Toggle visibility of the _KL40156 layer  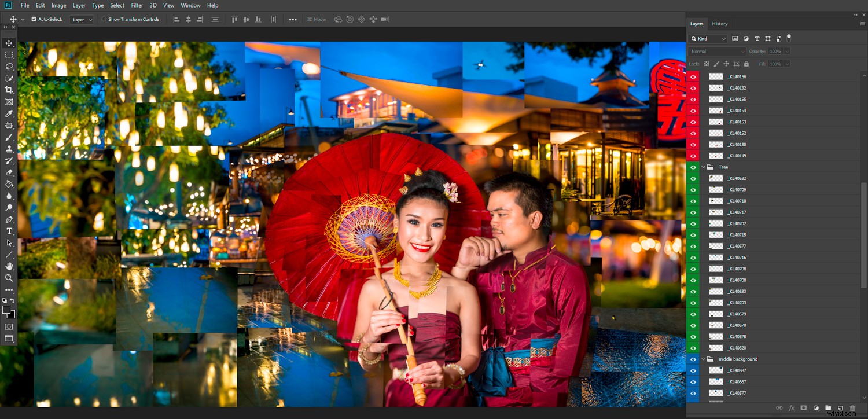(x=693, y=76)
